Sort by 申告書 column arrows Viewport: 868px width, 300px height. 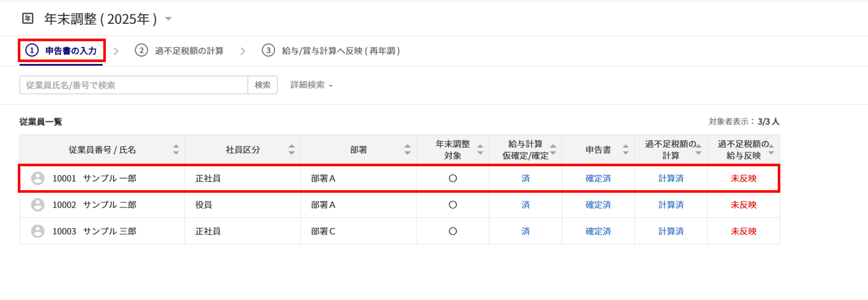click(x=625, y=150)
